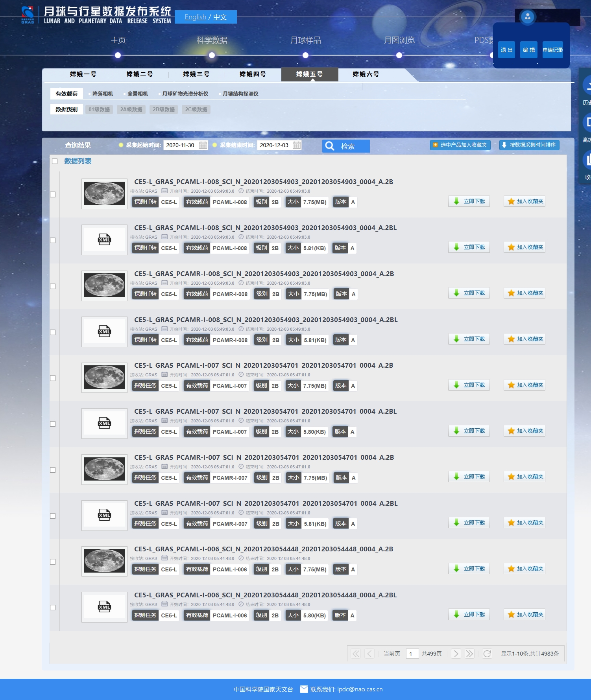Open the 月球样品 navigation menu
The height and width of the screenshot is (700, 591).
[x=305, y=40]
